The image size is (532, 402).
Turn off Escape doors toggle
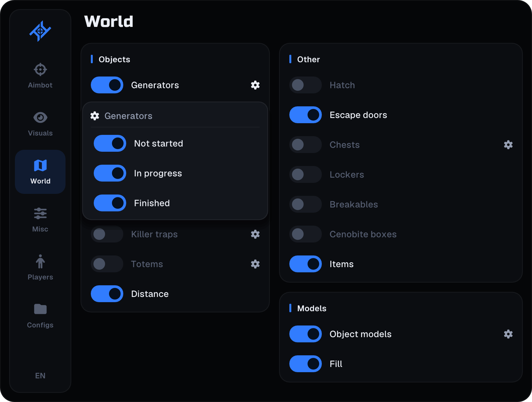(x=306, y=115)
